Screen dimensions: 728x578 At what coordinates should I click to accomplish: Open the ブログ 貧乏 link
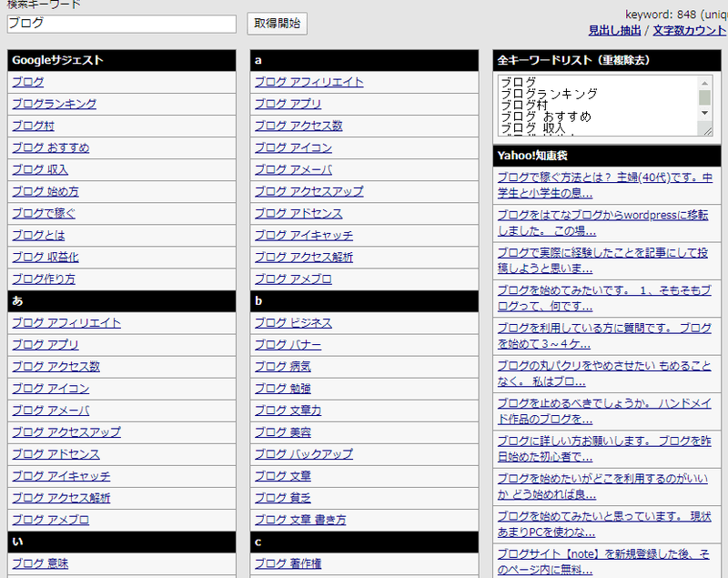point(283,498)
